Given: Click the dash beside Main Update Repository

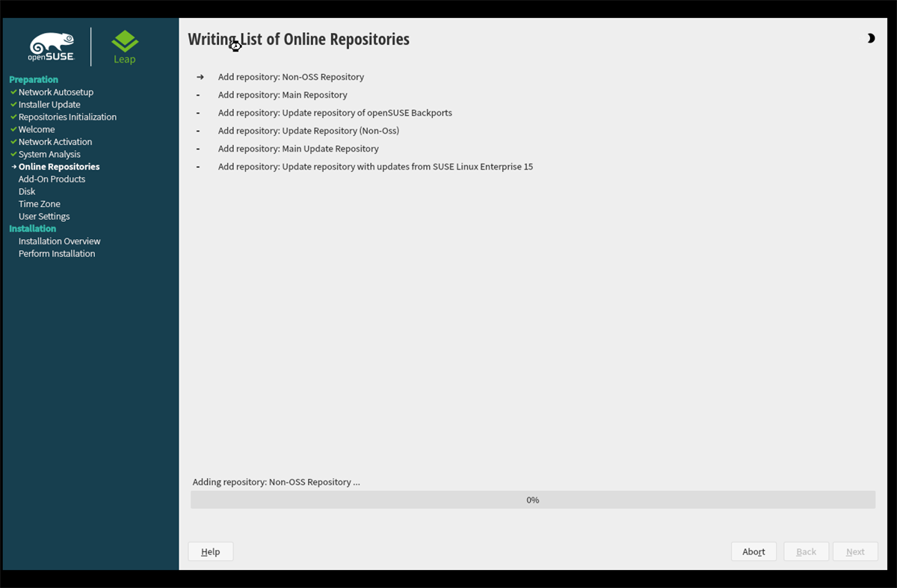Looking at the screenshot, I should pos(197,148).
